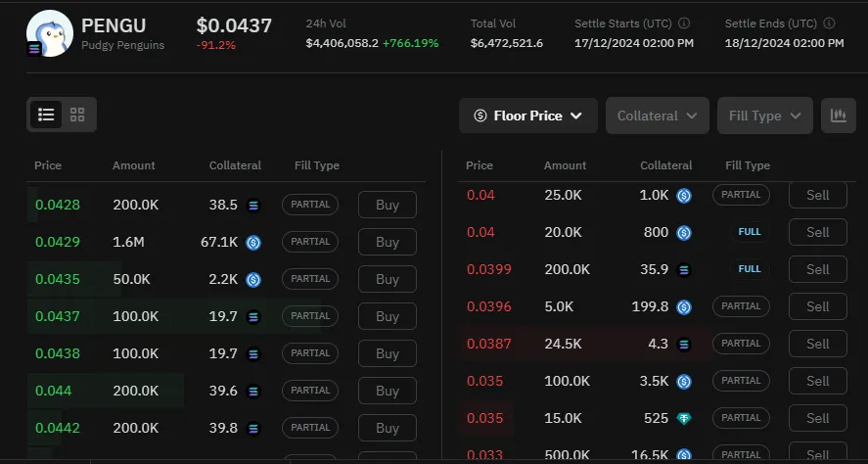Click Buy on the 0.0442 offer

pyautogui.click(x=388, y=428)
